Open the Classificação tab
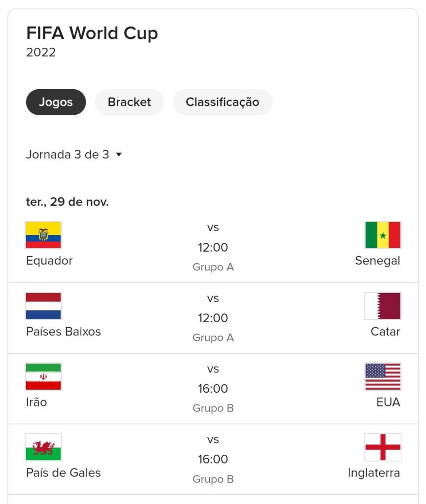426x504 pixels. click(x=222, y=102)
